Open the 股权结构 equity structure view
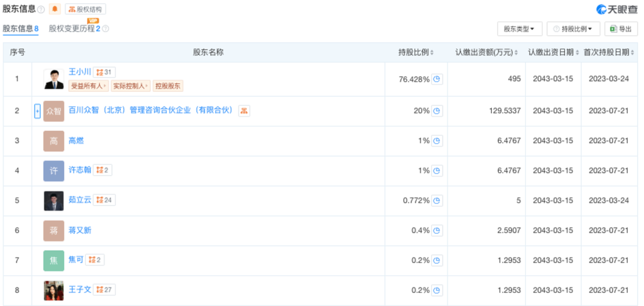 coord(85,9)
